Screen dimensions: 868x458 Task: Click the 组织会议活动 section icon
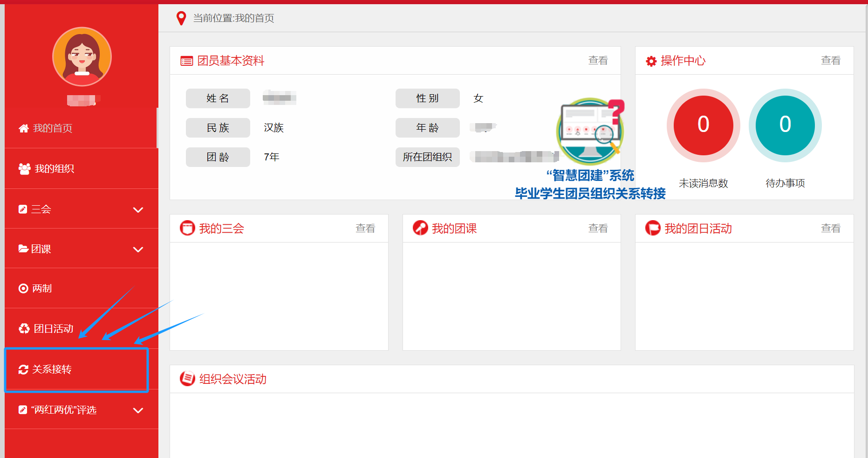(187, 379)
